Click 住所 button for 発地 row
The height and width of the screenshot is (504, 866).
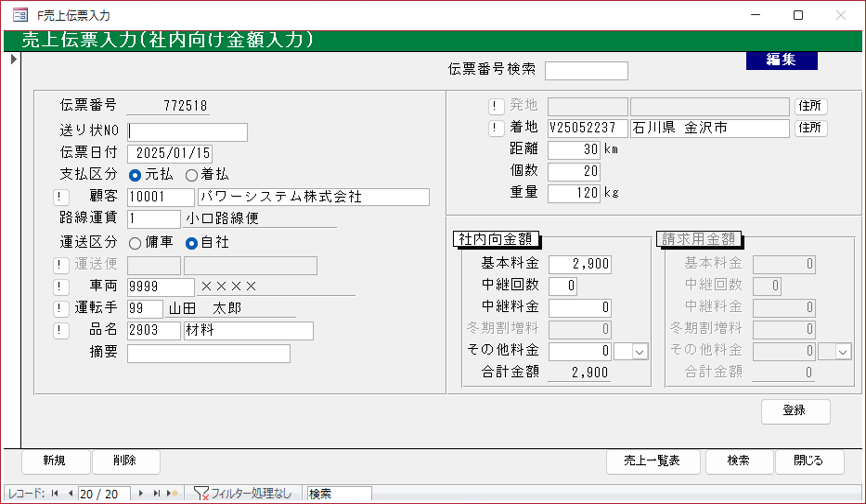pyautogui.click(x=811, y=106)
